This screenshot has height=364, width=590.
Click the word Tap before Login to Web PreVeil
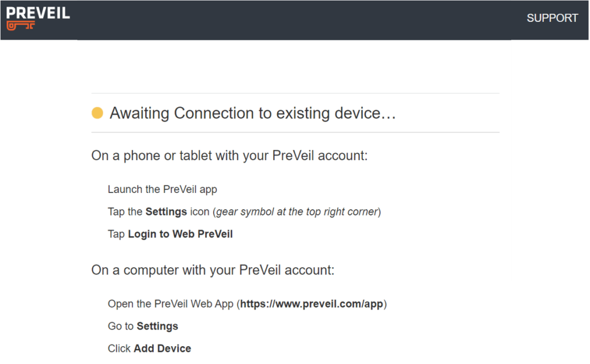pyautogui.click(x=116, y=234)
